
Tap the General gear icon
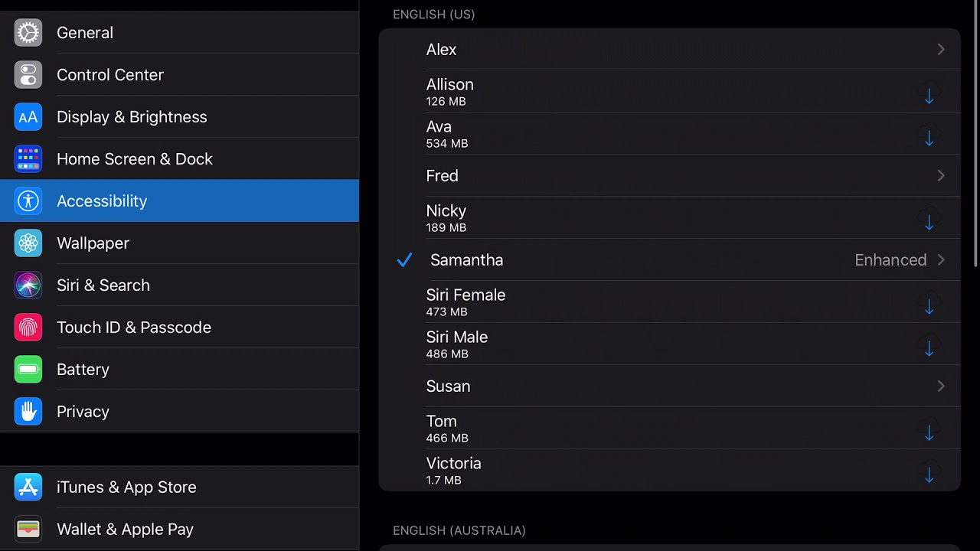click(28, 33)
